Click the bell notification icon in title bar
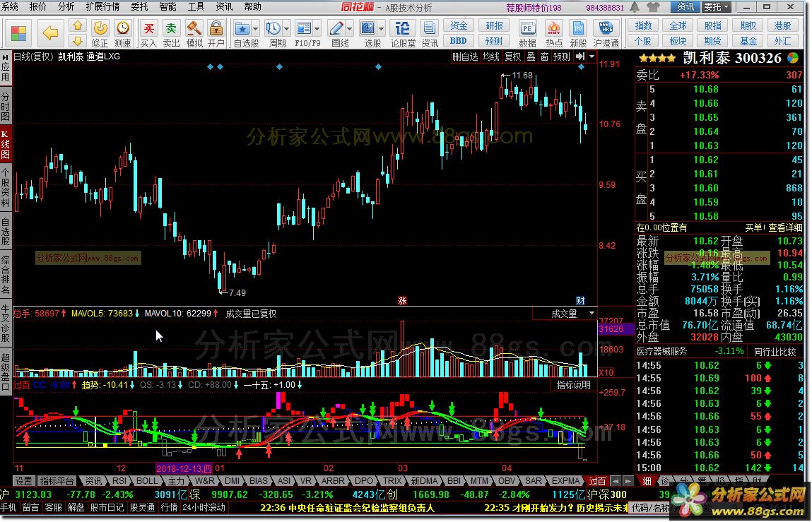812x522 pixels. [635, 7]
